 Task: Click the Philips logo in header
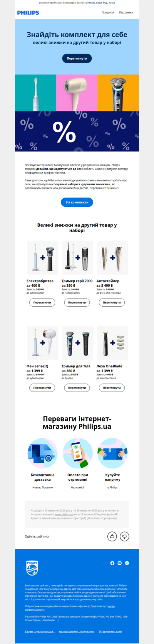click(28, 13)
